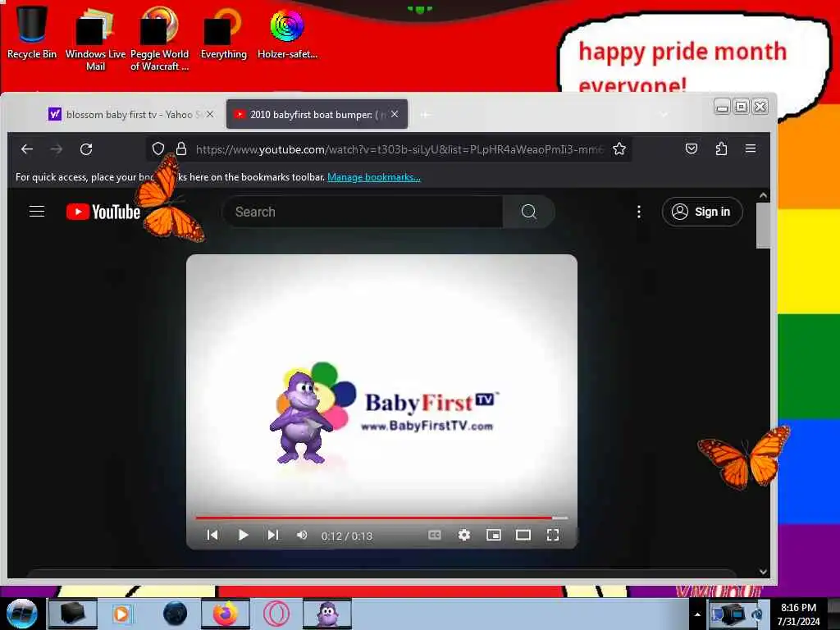The height and width of the screenshot is (630, 840).
Task: Open the Windows Start orb
Action: point(21,614)
